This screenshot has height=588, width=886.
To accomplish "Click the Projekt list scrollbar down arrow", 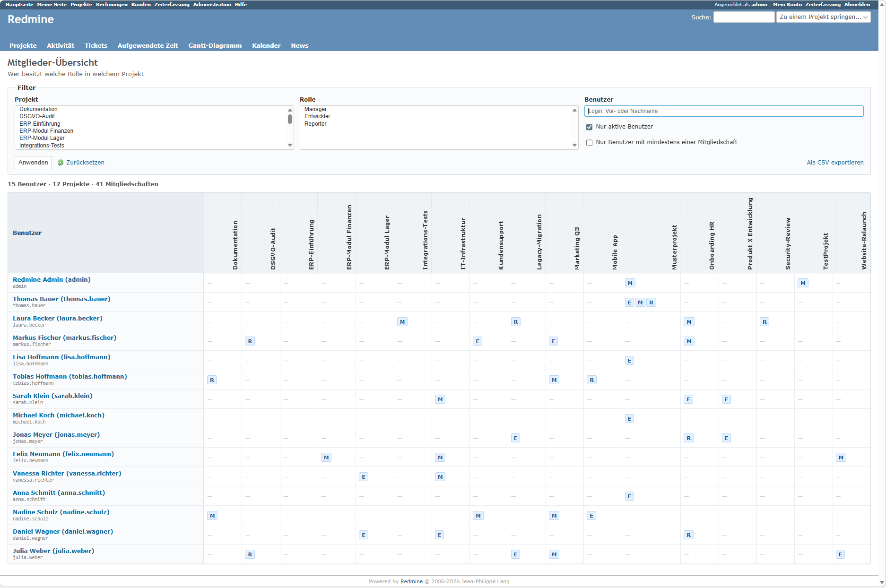I will [x=290, y=146].
